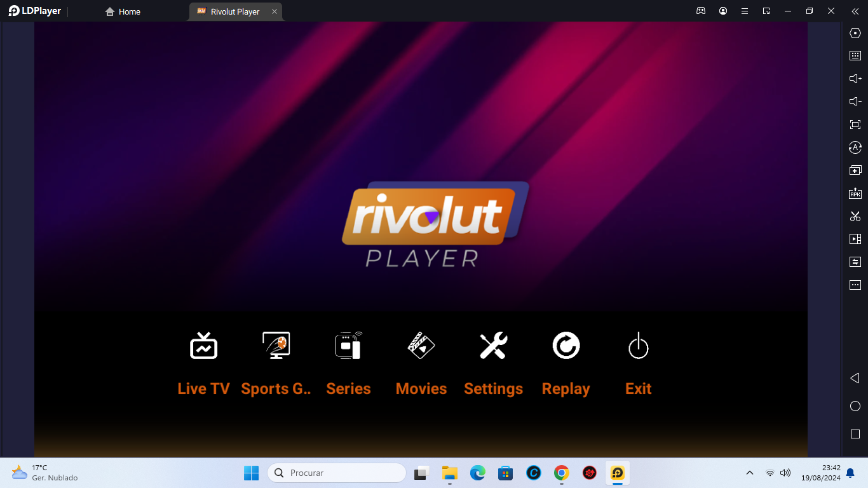
Task: Open Google Chrome from the taskbar
Action: coord(561,473)
